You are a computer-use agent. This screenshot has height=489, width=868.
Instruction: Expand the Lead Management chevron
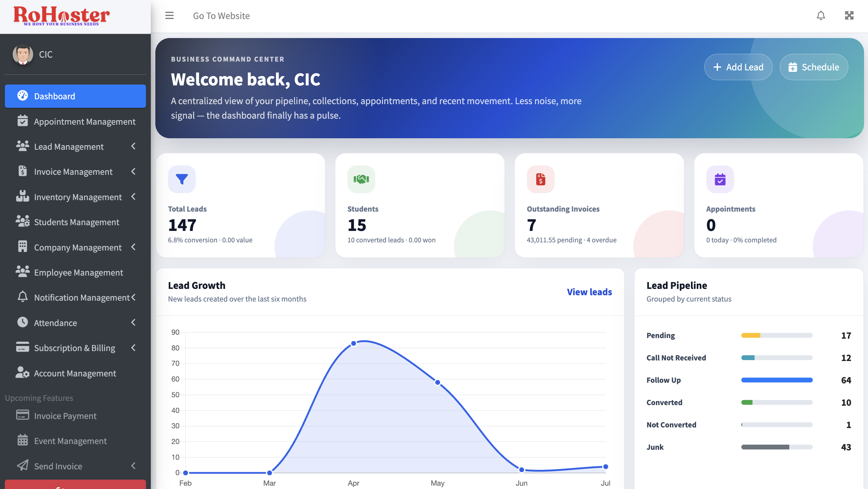133,146
